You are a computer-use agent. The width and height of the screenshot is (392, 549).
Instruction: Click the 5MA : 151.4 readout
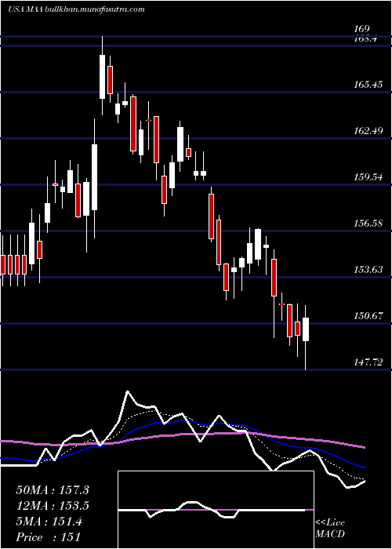click(49, 522)
